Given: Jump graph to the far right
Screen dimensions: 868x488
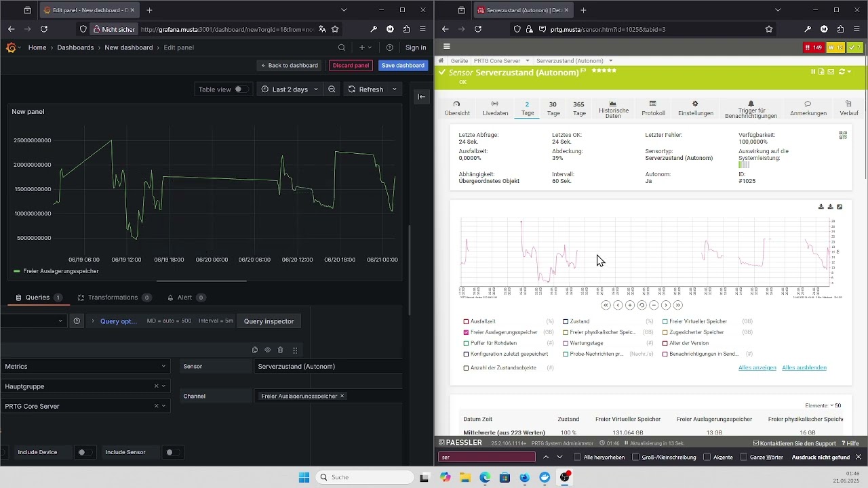Looking at the screenshot, I should [x=677, y=305].
